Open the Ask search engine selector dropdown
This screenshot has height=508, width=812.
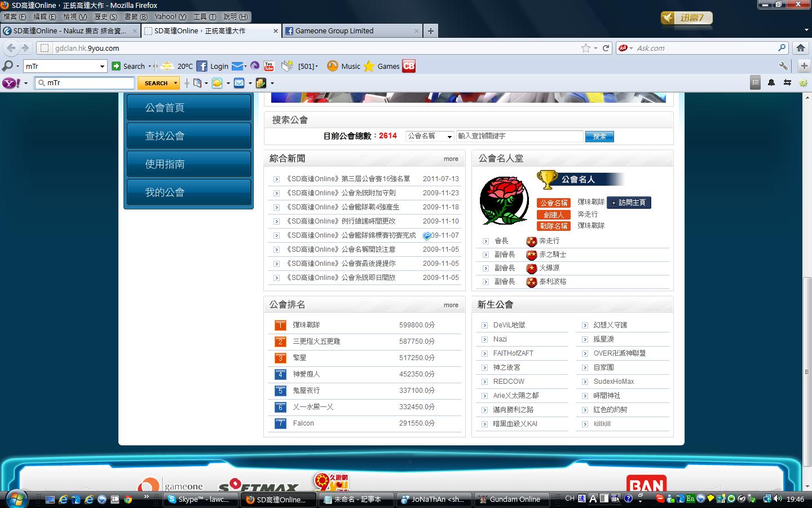(631, 48)
